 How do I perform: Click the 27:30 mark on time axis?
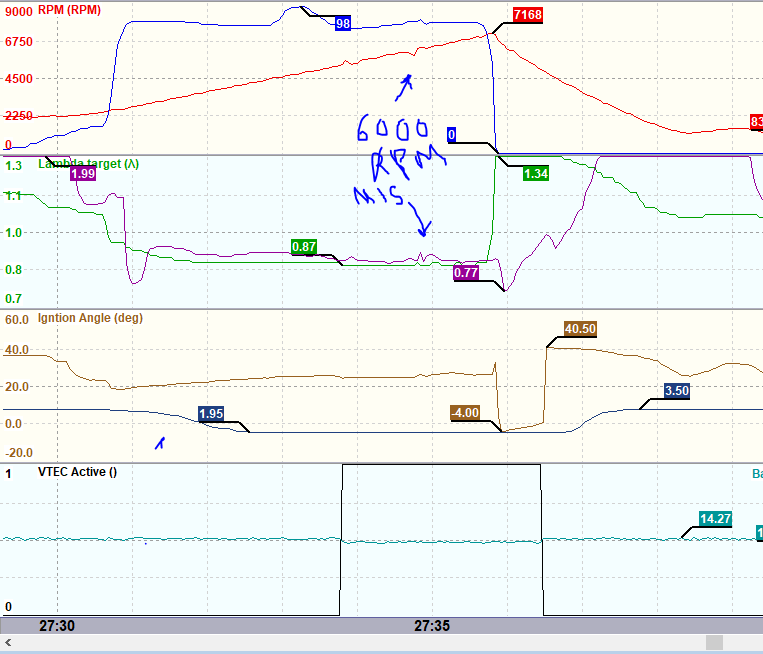[57, 625]
